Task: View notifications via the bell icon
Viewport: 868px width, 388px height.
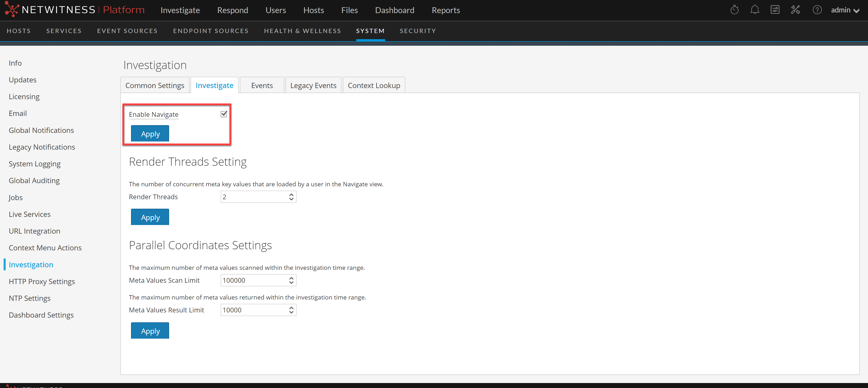Action: pyautogui.click(x=755, y=10)
